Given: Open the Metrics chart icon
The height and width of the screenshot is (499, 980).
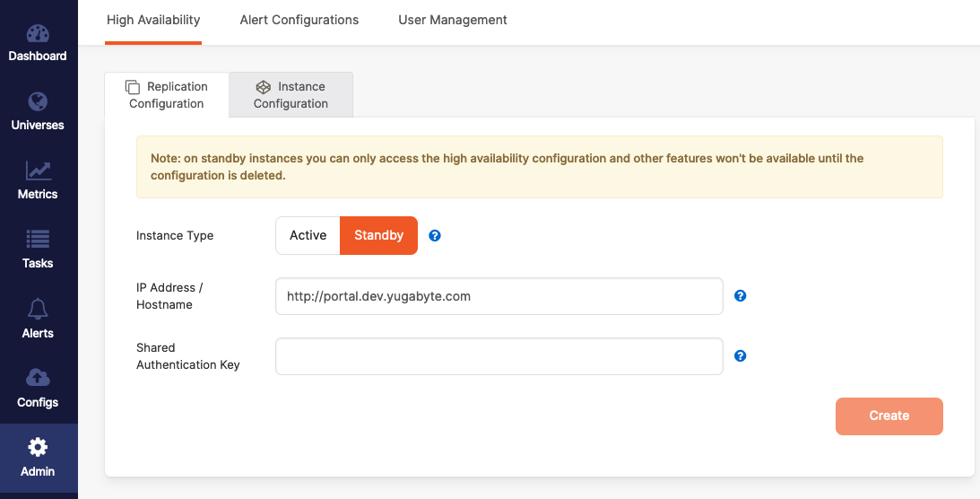Looking at the screenshot, I should pos(38,171).
